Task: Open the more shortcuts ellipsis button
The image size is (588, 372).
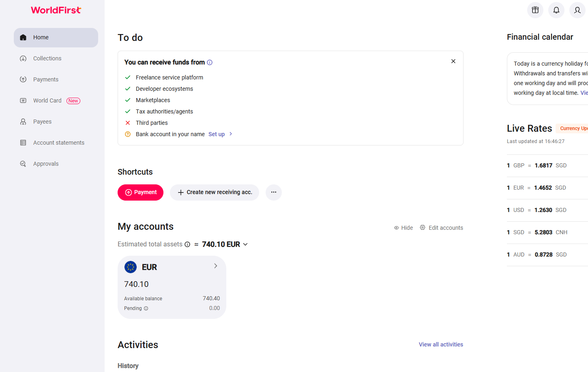Action: point(274,192)
